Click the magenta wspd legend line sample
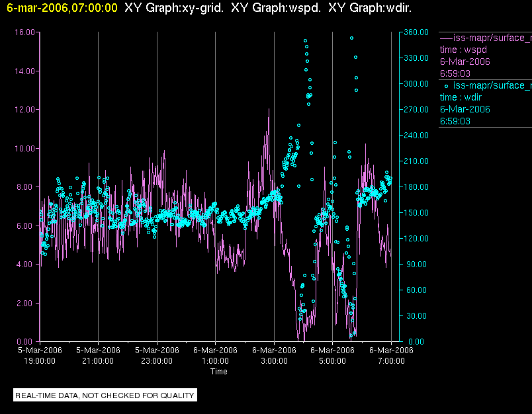Screen dimensions: 532x414 tap(446, 38)
